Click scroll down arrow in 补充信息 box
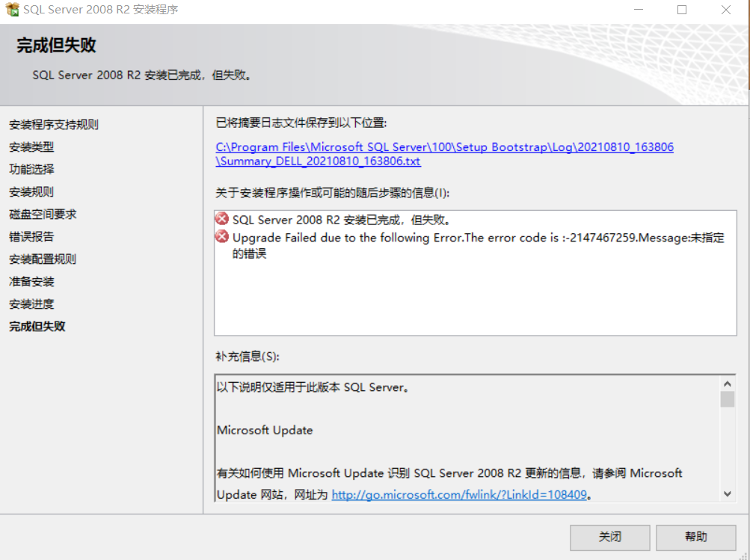This screenshot has width=750, height=560. [x=727, y=494]
